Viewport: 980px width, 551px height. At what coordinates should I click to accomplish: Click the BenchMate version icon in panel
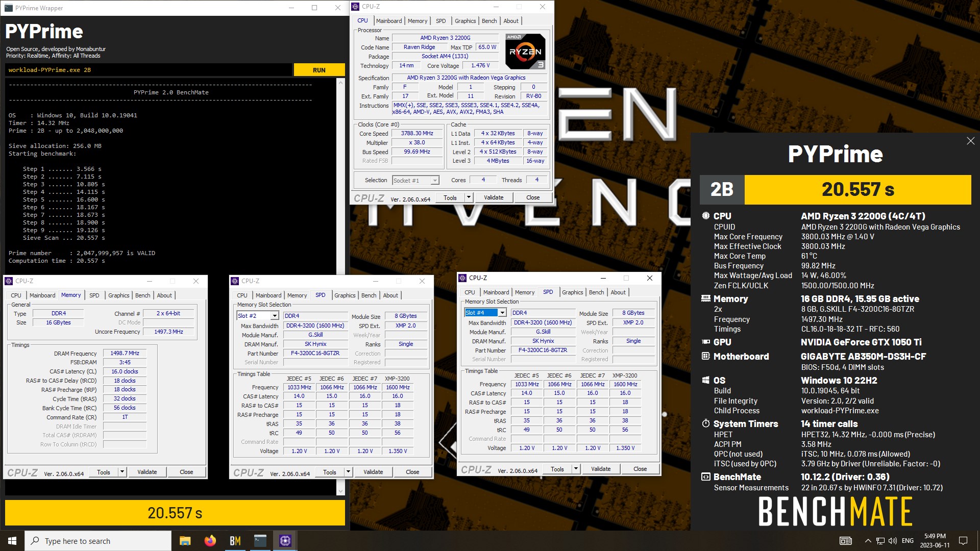click(x=706, y=477)
